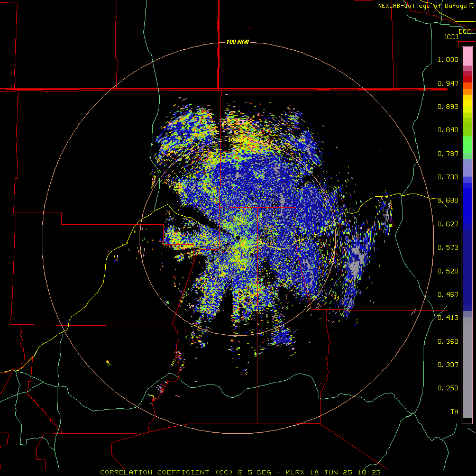The height and width of the screenshot is (476, 476).
Task: Select the 0.733 scale value
Action: [448, 177]
